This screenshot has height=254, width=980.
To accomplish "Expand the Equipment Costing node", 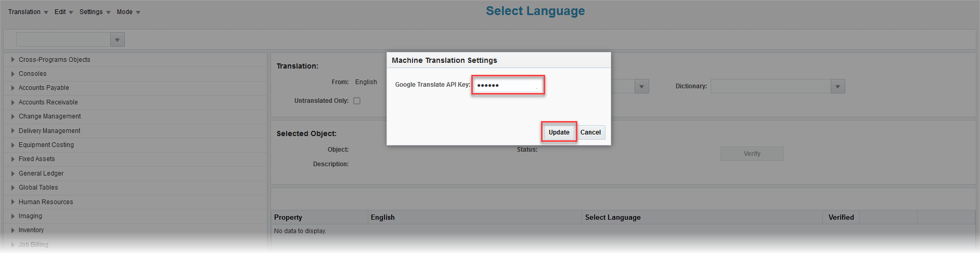I will pos(12,145).
